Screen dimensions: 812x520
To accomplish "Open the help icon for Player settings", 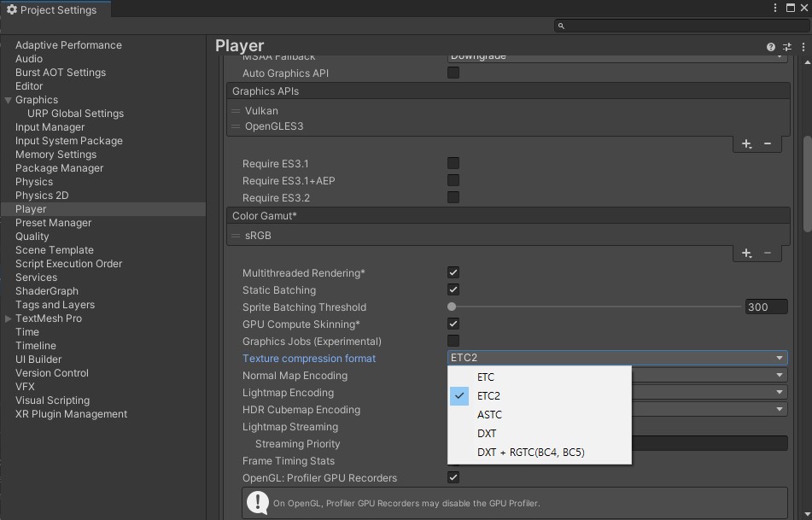I will coord(770,47).
